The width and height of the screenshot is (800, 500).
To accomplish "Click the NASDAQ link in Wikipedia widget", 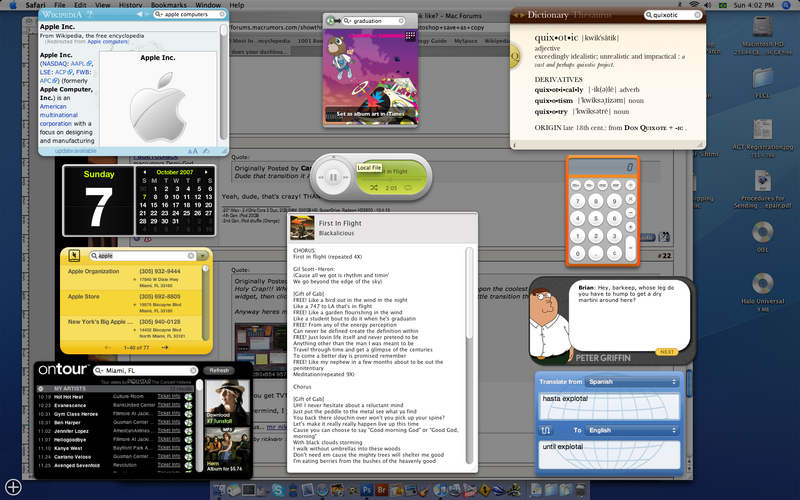I will point(55,64).
